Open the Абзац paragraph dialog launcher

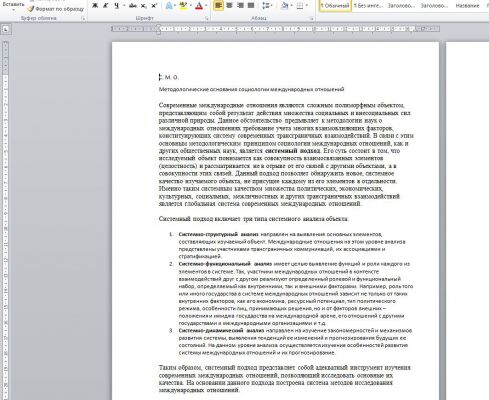(x=312, y=19)
